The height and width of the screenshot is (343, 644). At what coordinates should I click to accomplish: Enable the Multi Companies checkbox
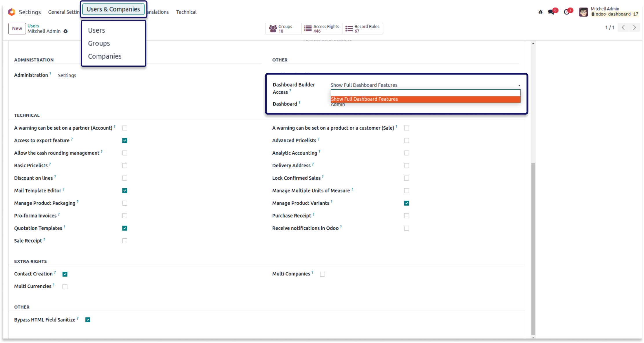[323, 274]
